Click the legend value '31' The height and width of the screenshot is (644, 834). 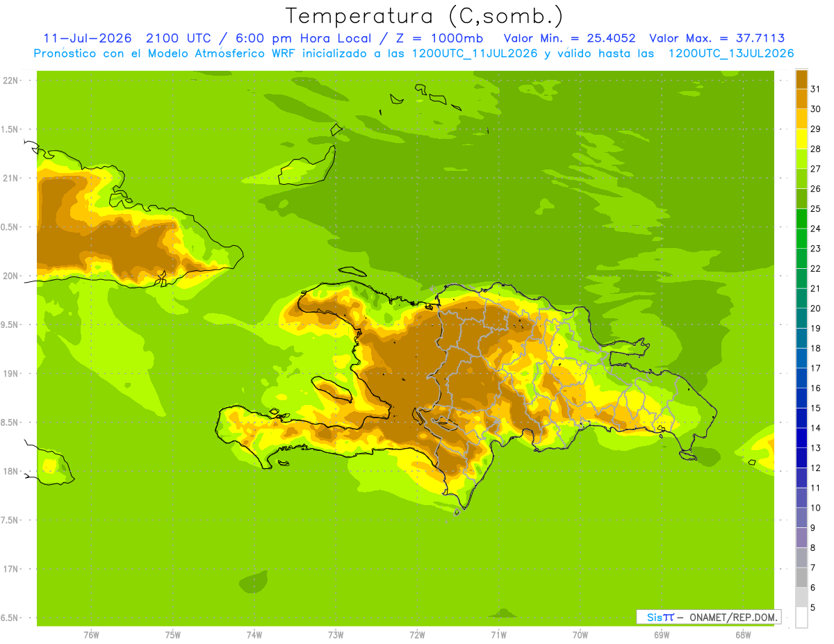(x=815, y=89)
